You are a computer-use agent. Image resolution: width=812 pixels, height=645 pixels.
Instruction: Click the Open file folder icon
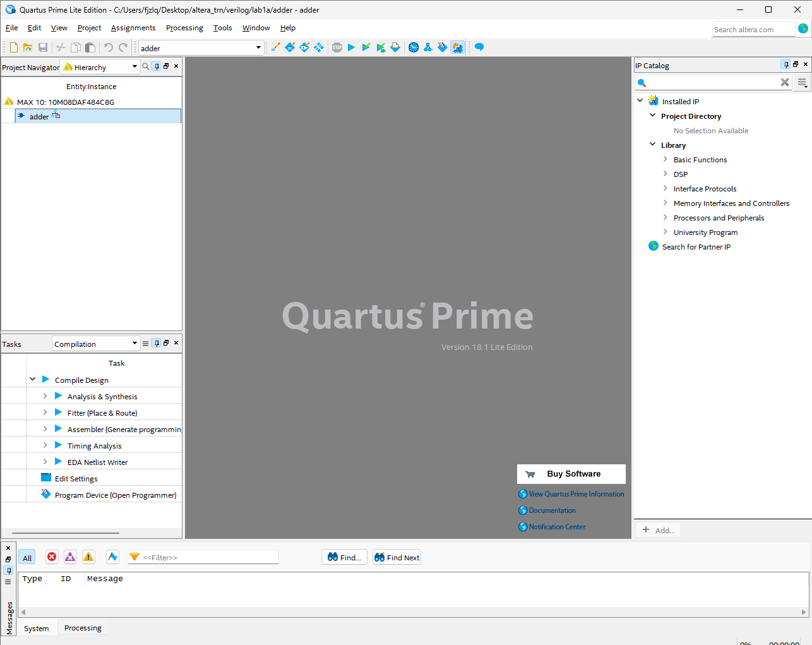click(28, 47)
